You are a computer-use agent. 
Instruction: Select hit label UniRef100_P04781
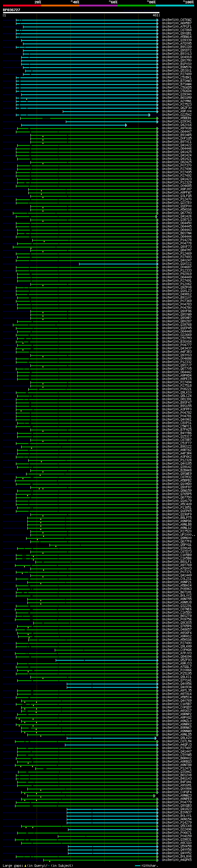pyautogui.click(x=176, y=416)
